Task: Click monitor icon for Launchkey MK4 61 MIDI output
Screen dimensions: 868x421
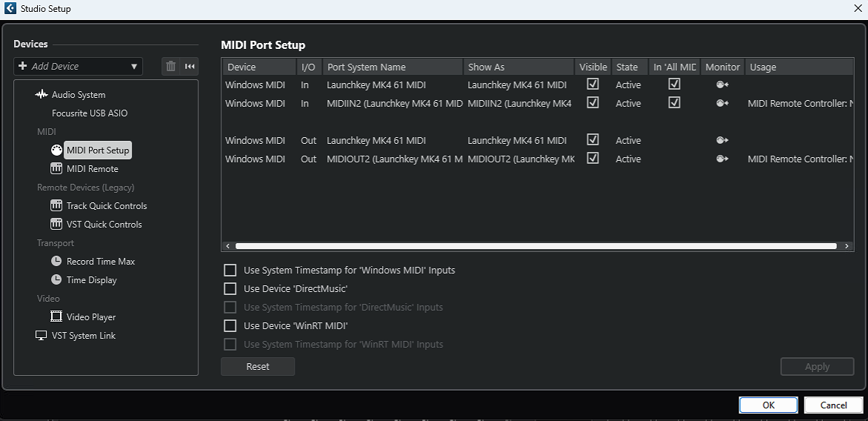Action: [722, 140]
